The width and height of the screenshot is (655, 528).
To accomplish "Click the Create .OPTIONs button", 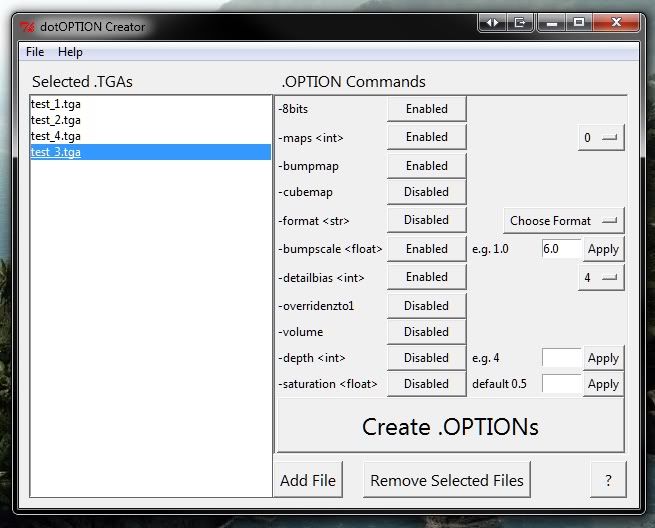I will 450,426.
